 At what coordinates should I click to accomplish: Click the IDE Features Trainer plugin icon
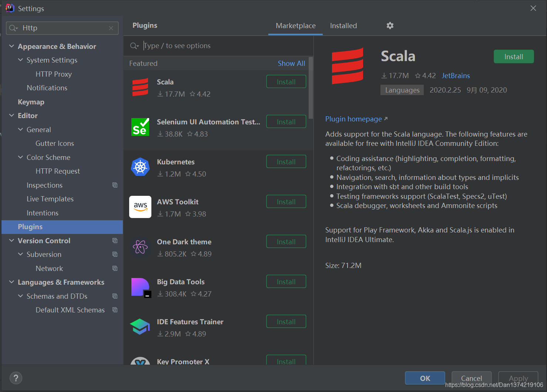[x=140, y=326]
